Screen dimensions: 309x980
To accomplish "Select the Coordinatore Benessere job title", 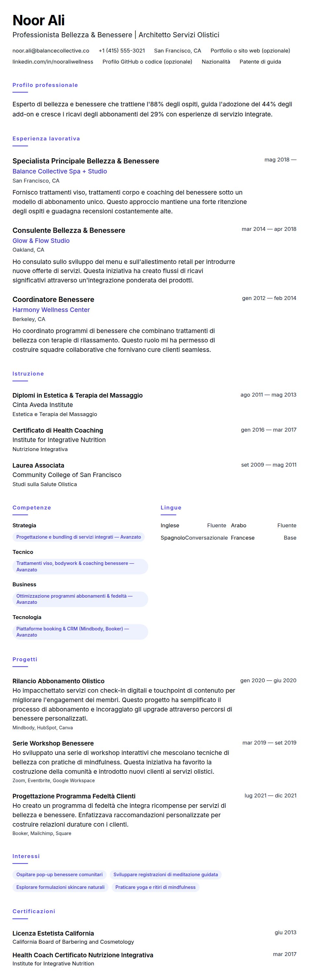I will coord(53,299).
